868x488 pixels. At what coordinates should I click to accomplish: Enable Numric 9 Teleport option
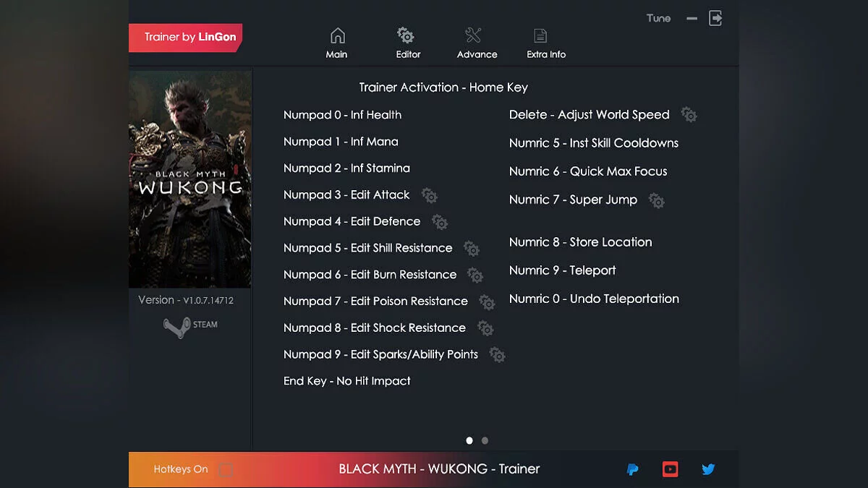tap(562, 270)
